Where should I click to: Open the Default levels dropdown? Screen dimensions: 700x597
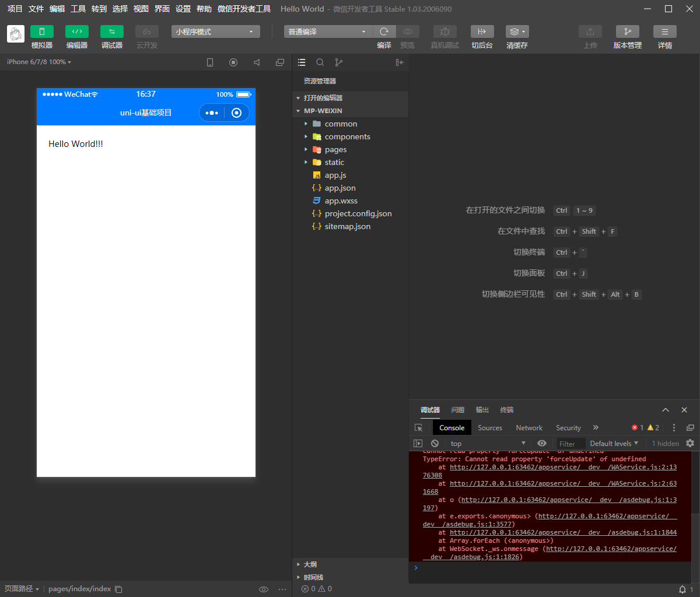614,443
